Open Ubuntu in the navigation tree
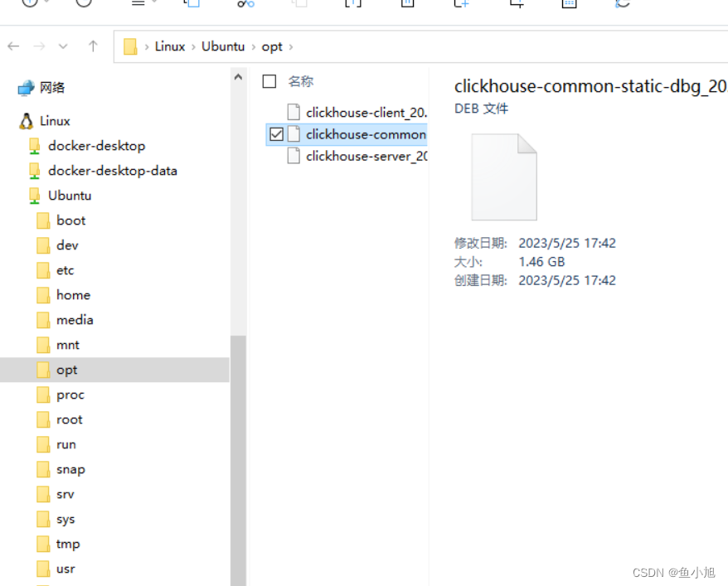728x586 pixels. (70, 196)
